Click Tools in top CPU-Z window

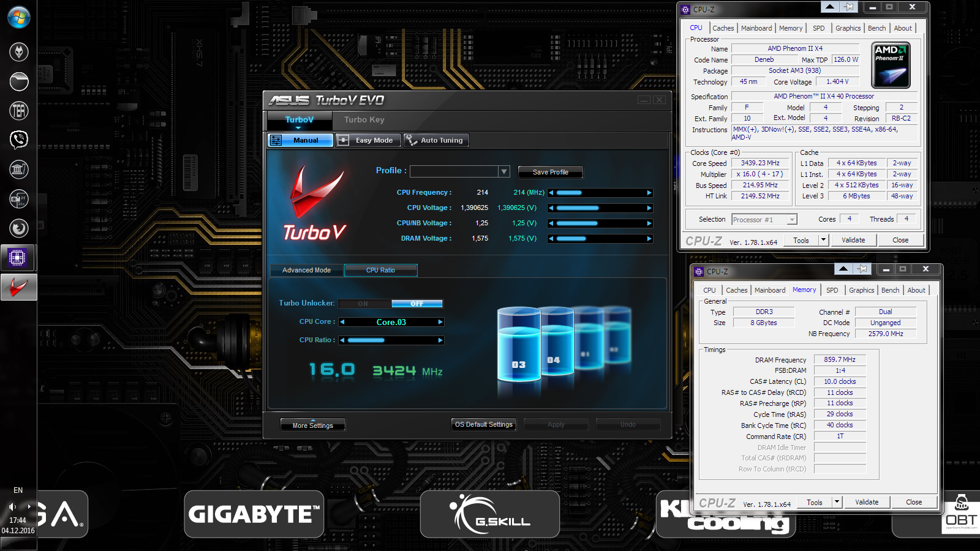click(x=801, y=240)
